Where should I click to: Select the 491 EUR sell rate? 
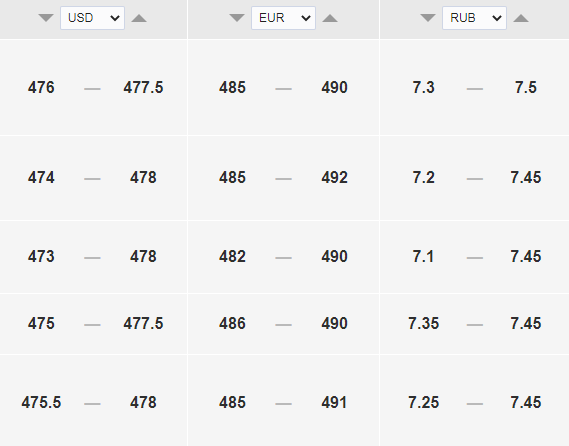point(334,402)
